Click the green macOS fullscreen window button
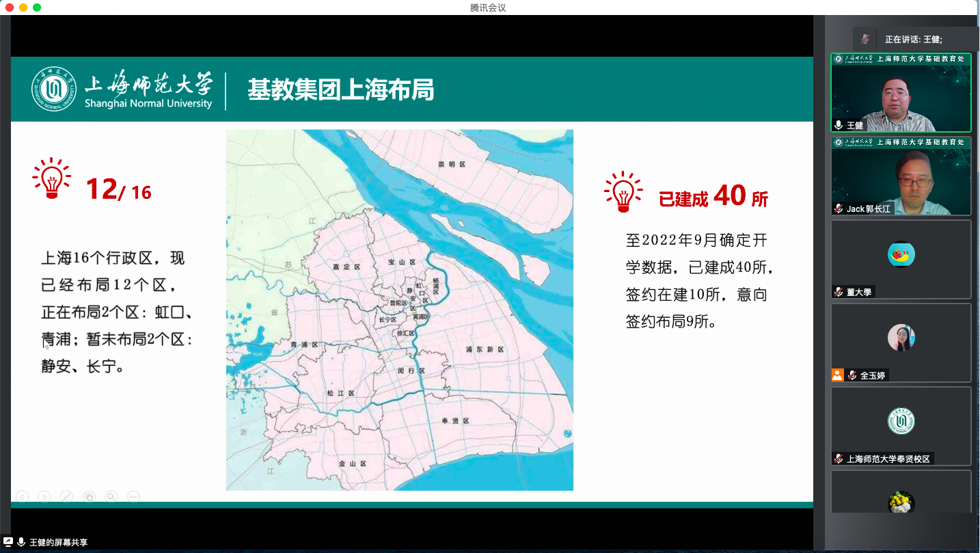 [x=37, y=8]
